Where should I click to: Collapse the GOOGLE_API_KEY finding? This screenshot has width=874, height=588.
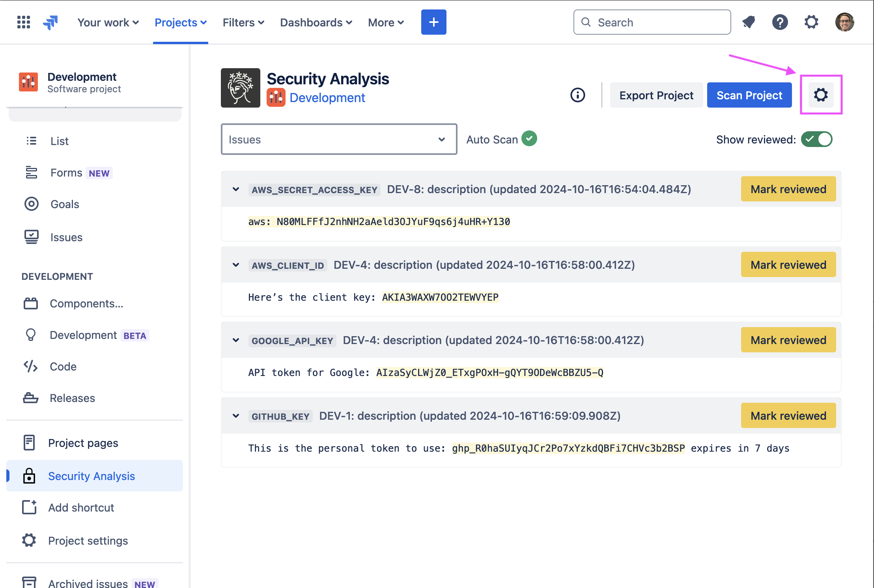coord(236,340)
